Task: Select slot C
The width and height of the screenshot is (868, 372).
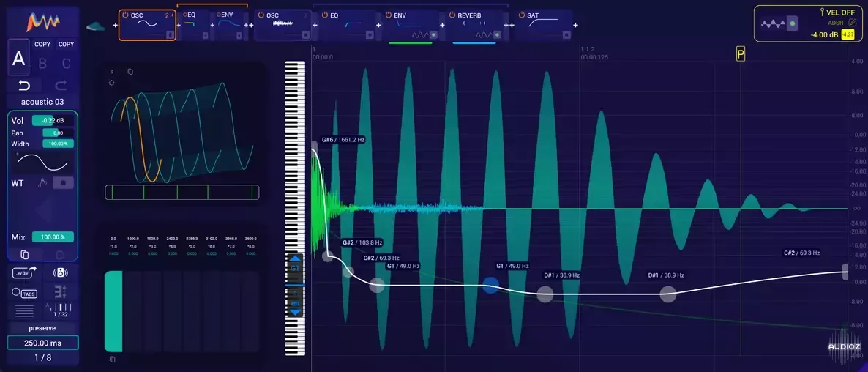Action: tap(67, 63)
